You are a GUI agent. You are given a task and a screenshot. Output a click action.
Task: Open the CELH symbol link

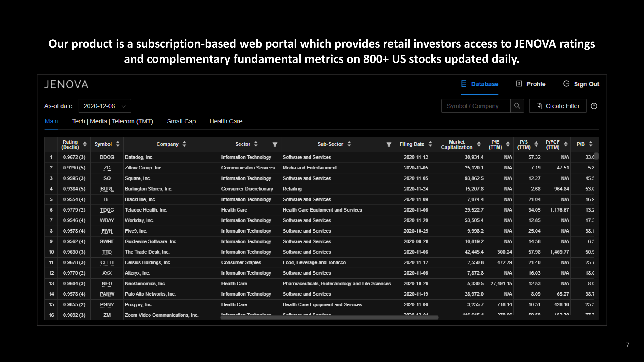[x=107, y=262]
